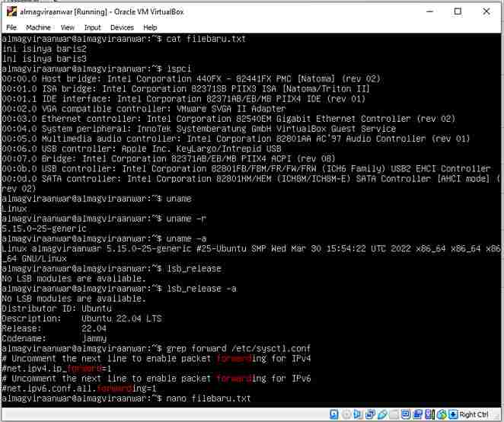This screenshot has width=504, height=422.
Task: Click the 'Distributor ID: Ubuntu' line
Action: click(56, 309)
